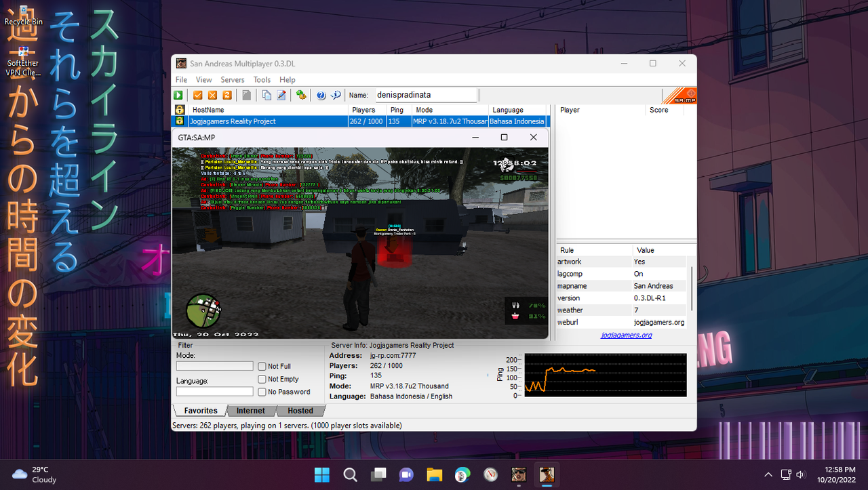Click the padlock column header icon
Image resolution: width=868 pixels, height=490 pixels.
[180, 110]
